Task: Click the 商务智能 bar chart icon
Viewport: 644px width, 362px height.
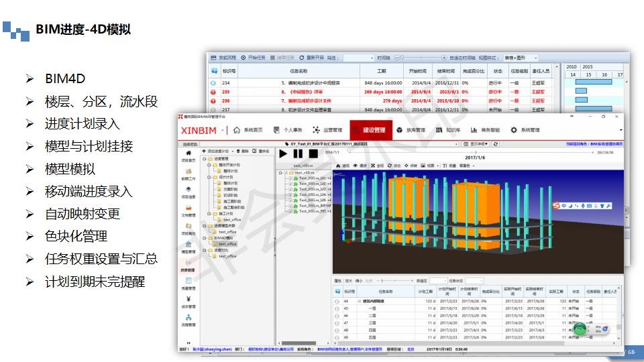Action: (474, 130)
